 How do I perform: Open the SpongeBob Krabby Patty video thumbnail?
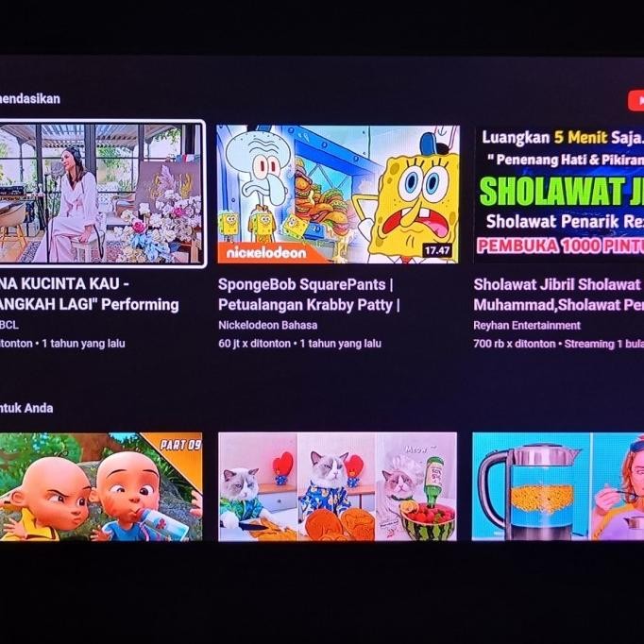click(338, 194)
